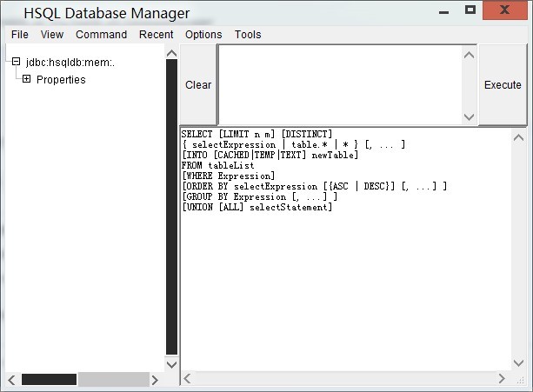Click the Clear button

(198, 85)
